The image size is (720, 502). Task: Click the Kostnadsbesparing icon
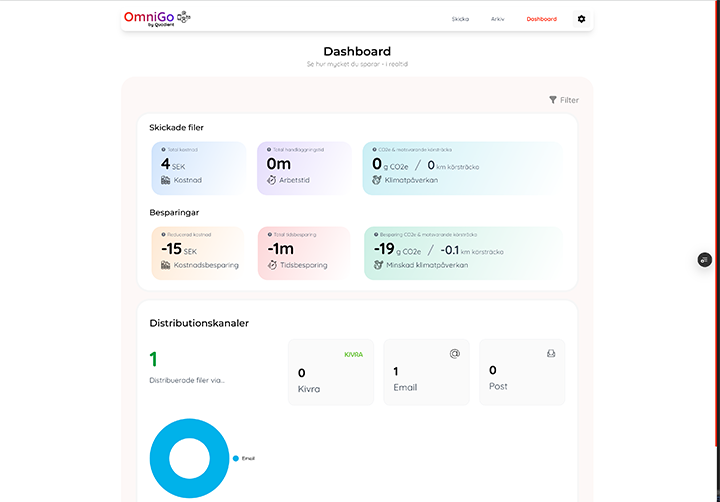[166, 265]
